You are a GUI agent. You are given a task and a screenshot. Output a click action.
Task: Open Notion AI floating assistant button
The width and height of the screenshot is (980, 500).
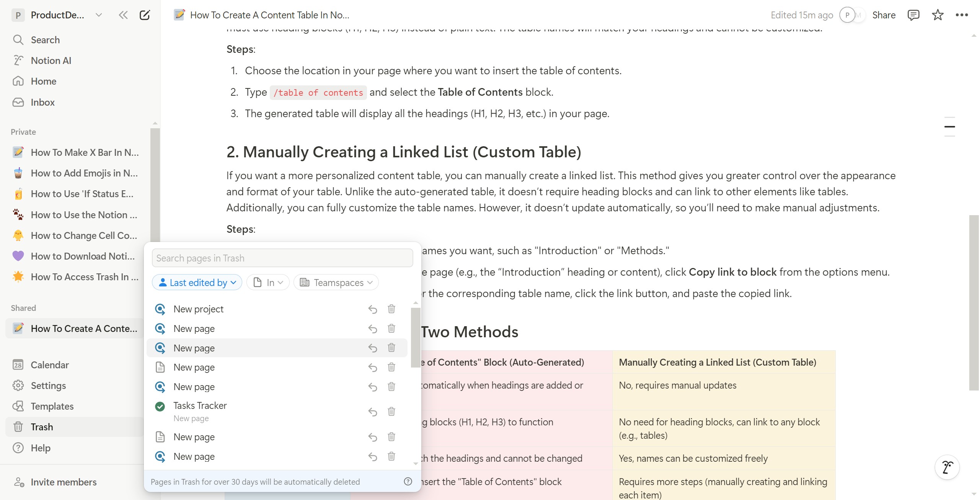coord(947,467)
